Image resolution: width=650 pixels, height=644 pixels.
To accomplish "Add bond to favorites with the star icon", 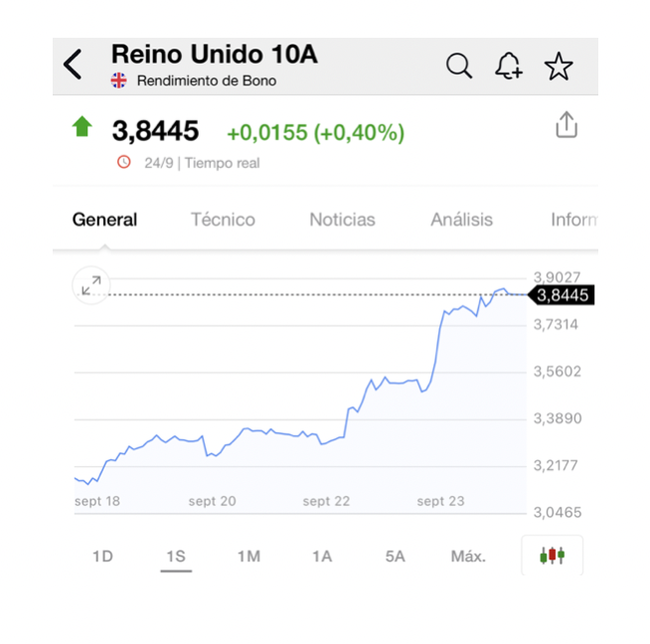I will [559, 66].
